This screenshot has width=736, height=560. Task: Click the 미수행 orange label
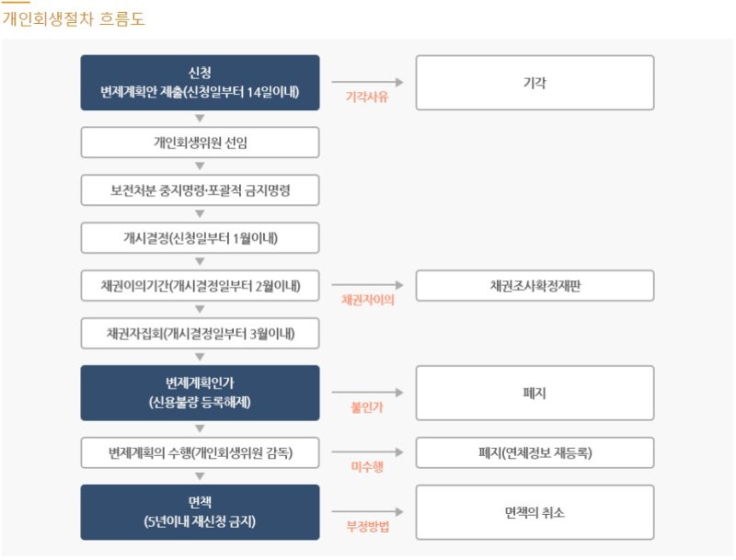(367, 466)
